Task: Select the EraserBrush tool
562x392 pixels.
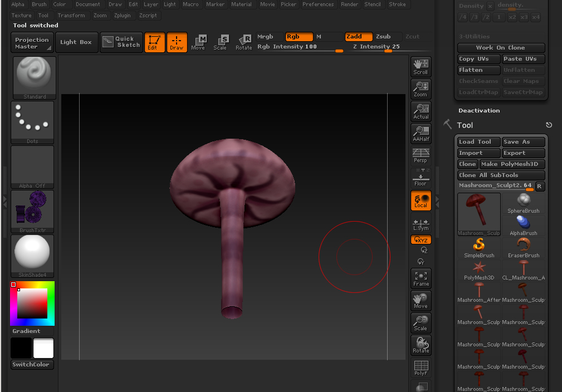Action: pos(524,248)
